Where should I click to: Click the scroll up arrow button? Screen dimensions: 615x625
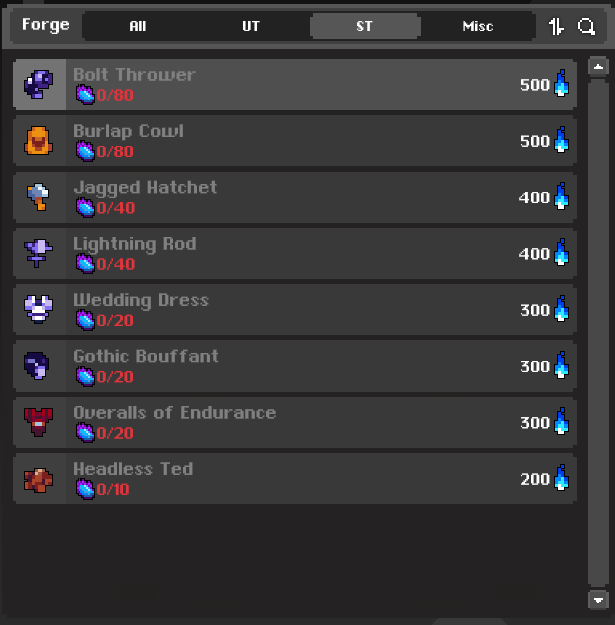tap(598, 67)
